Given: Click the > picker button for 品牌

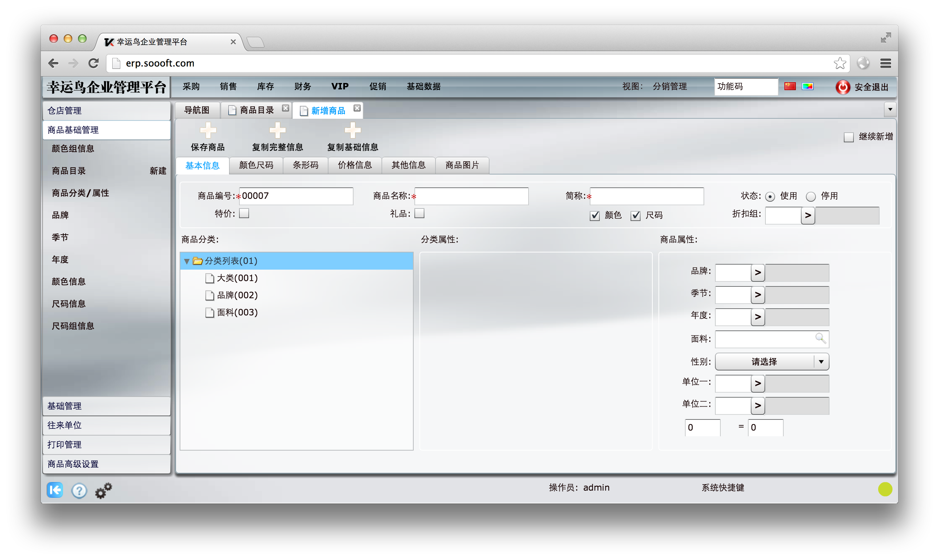Looking at the screenshot, I should (758, 272).
